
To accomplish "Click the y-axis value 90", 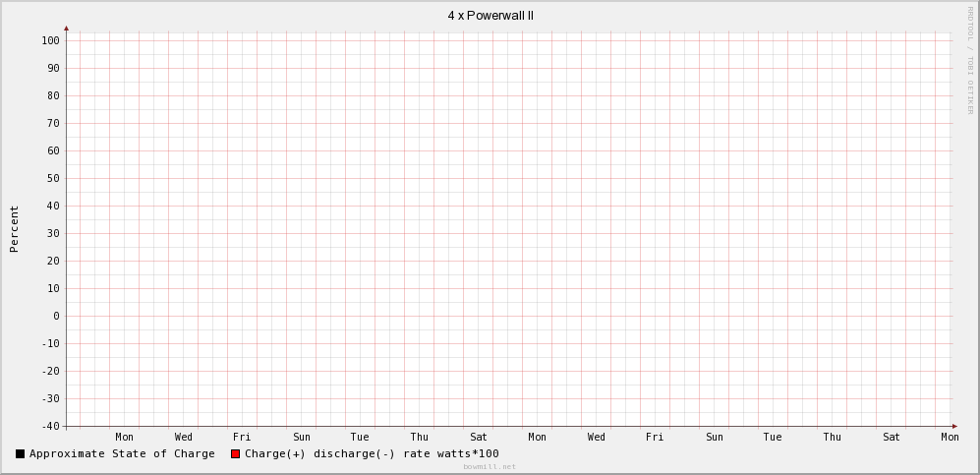I will coord(53,68).
